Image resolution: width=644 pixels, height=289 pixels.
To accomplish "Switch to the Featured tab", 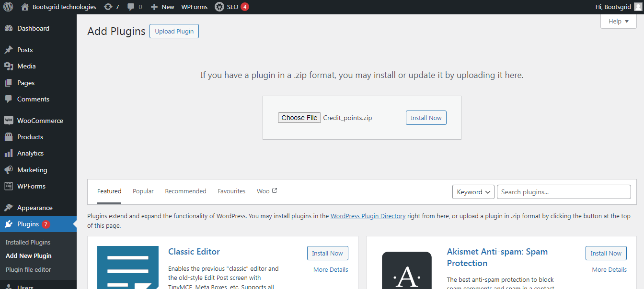I will pos(109,191).
